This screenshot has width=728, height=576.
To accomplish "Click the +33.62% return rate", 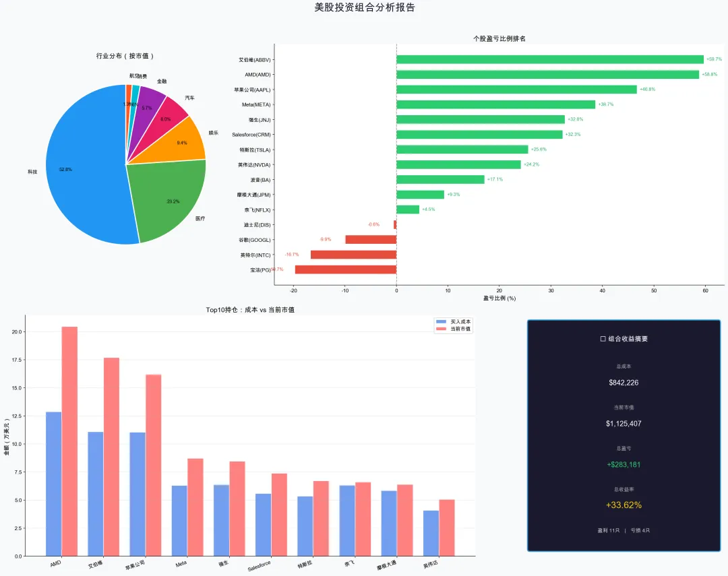I will pyautogui.click(x=624, y=505).
